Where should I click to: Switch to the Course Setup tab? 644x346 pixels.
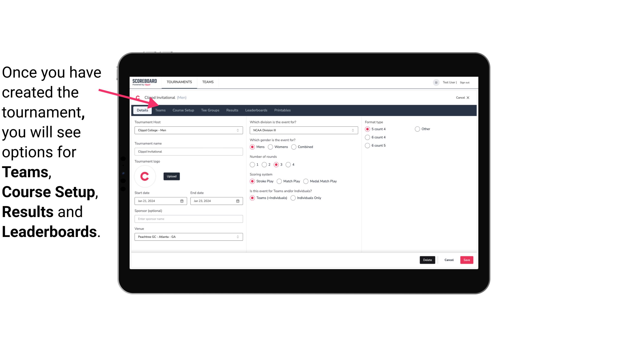(183, 110)
